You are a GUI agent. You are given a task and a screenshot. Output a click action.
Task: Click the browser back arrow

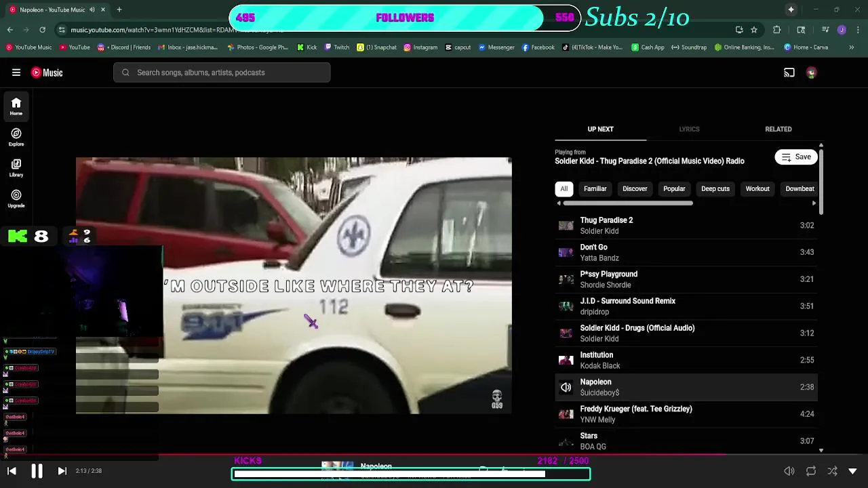coord(9,30)
